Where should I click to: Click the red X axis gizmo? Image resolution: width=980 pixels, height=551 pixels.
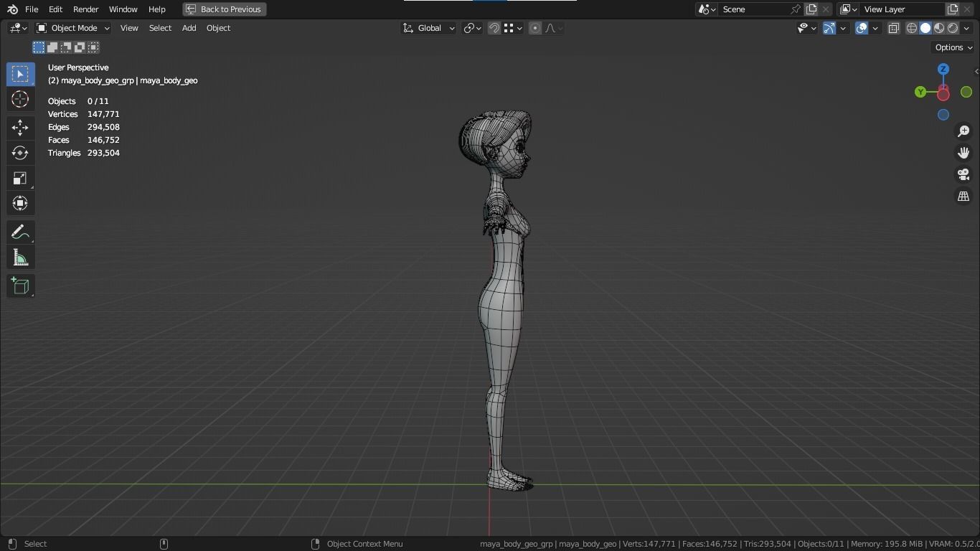point(943,94)
